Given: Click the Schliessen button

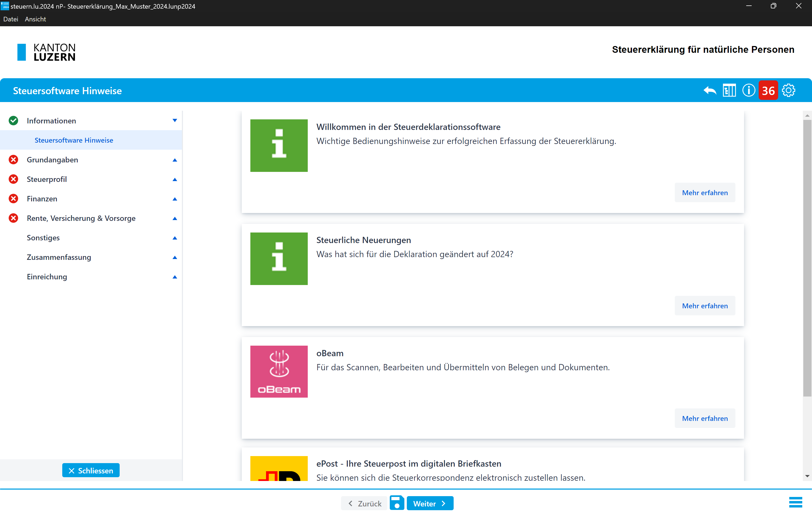Looking at the screenshot, I should coord(91,470).
